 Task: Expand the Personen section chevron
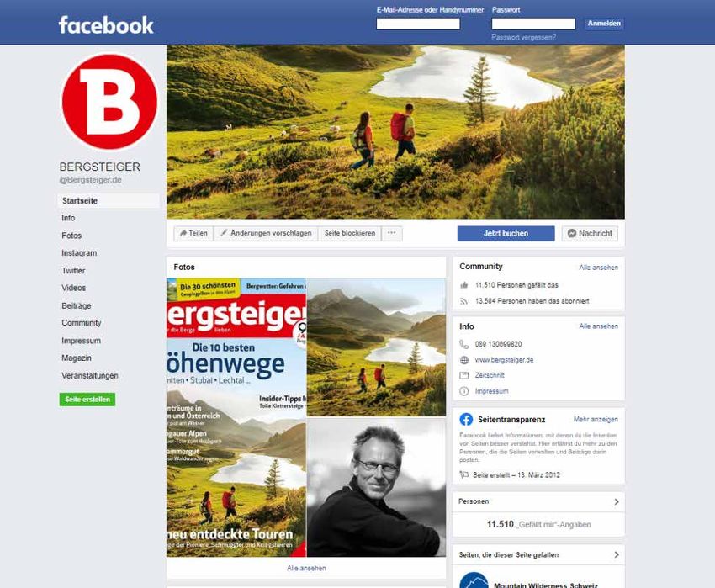[x=617, y=501]
